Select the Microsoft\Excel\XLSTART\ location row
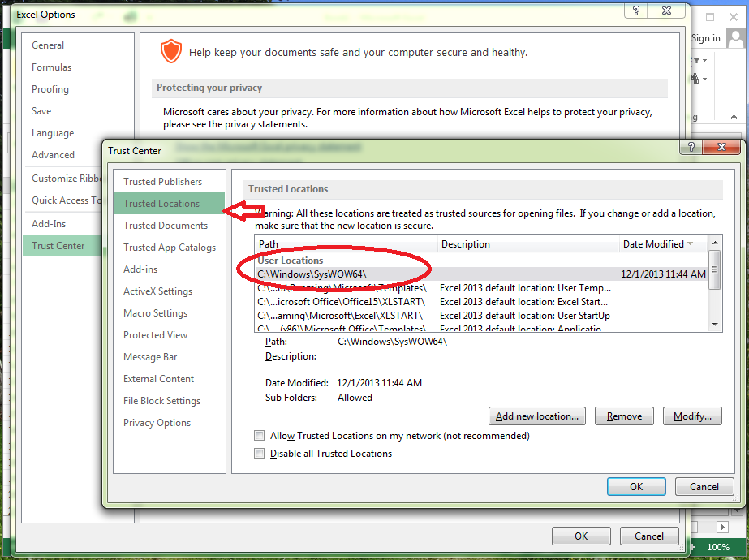The height and width of the screenshot is (560, 749). click(481, 316)
